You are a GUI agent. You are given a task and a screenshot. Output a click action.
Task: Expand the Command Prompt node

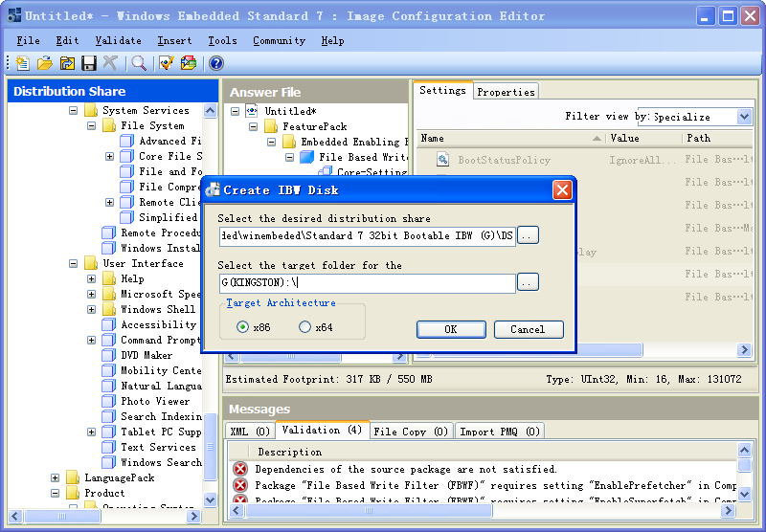91,341
